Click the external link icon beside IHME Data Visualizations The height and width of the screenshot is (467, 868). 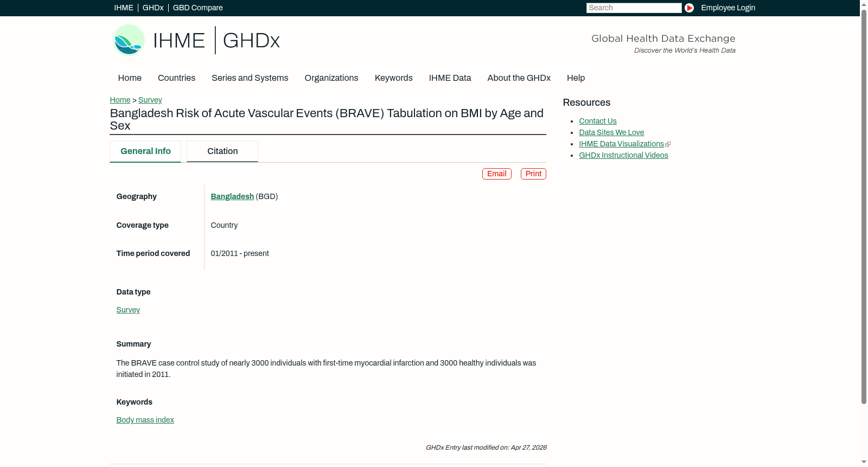tap(668, 144)
